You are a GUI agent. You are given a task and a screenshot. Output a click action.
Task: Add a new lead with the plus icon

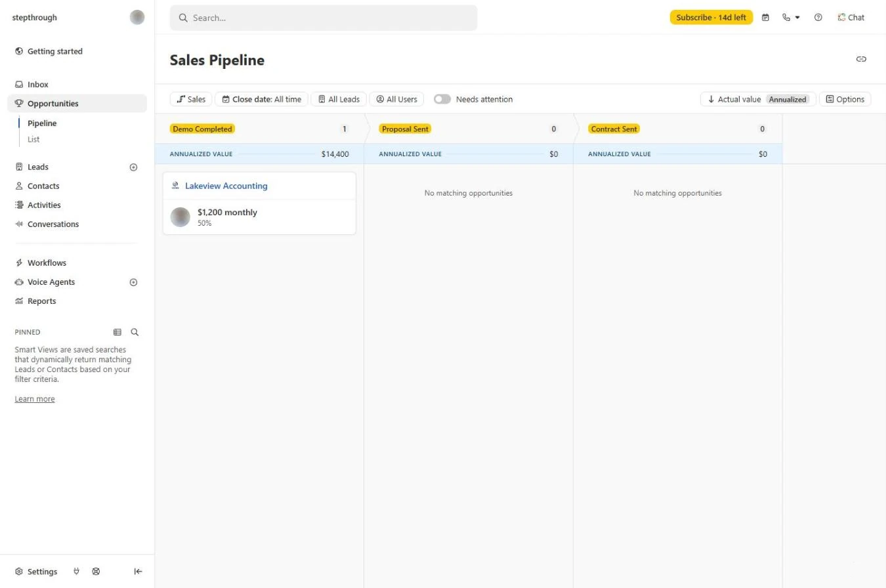[134, 167]
